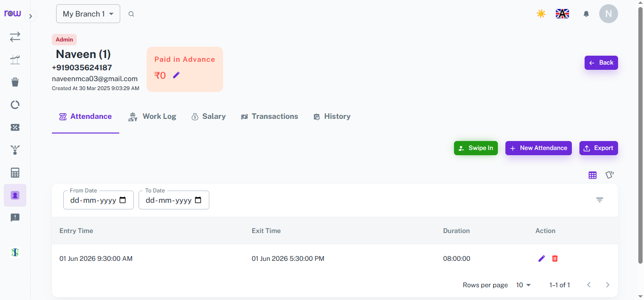Viewport: 644px width, 300px height.
Task: Delete the 01 Jun 2026 attendance row
Action: tap(555, 258)
